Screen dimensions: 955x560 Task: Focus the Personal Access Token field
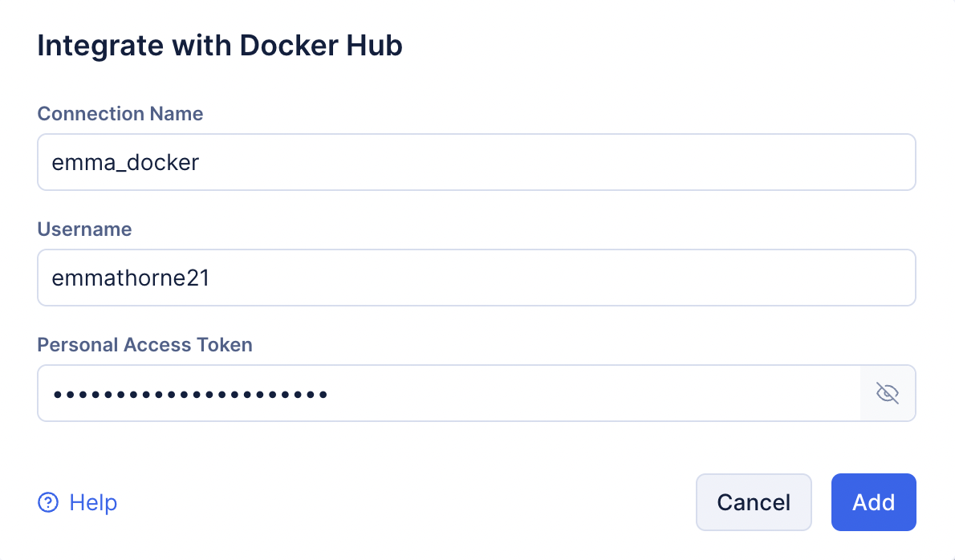click(449, 393)
